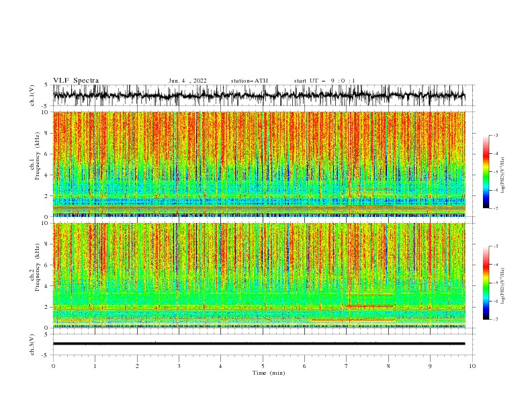Click the '-3' label on ch.2 color bar
The image size is (532, 411).
click(496, 246)
